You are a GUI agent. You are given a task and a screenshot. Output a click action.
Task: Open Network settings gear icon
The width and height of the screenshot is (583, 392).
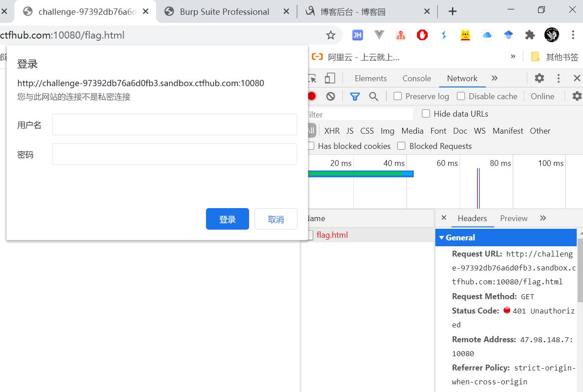click(577, 96)
